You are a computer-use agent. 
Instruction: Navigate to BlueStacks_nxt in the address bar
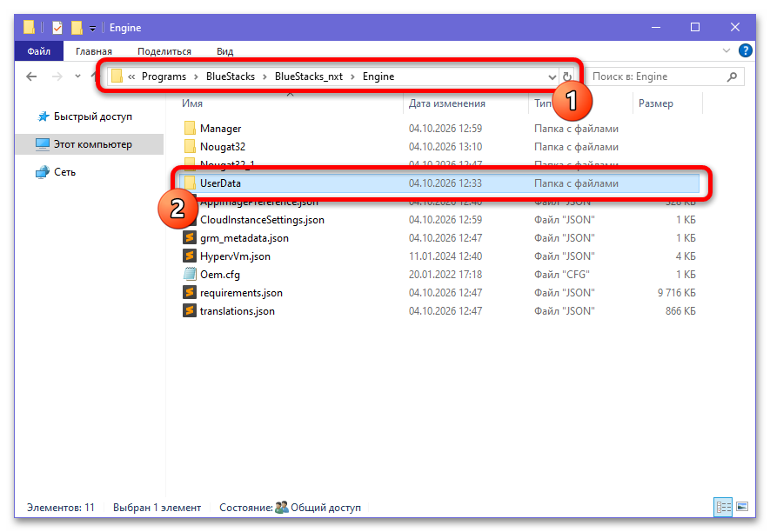coord(309,76)
